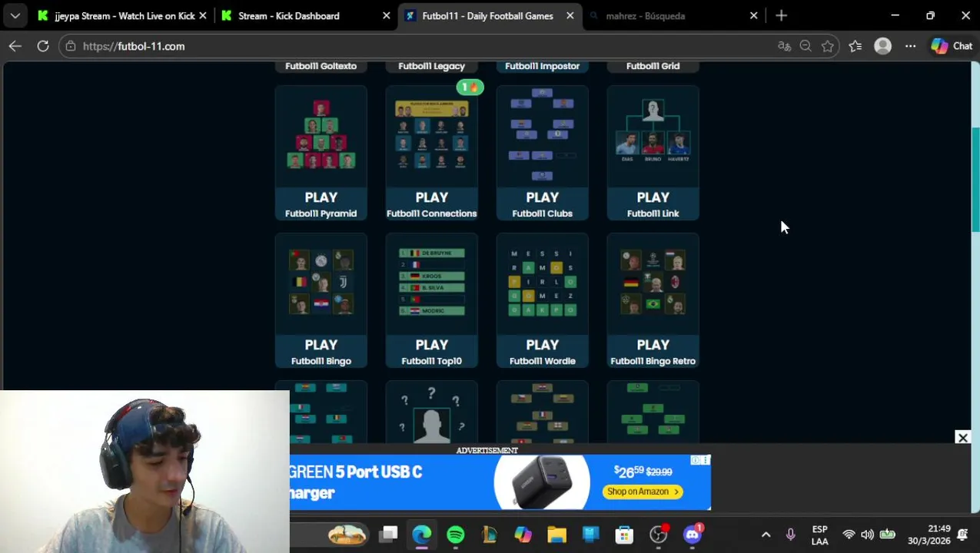Open Microsoft Store from the taskbar
Viewport: 980px width, 553px height.
[624, 535]
